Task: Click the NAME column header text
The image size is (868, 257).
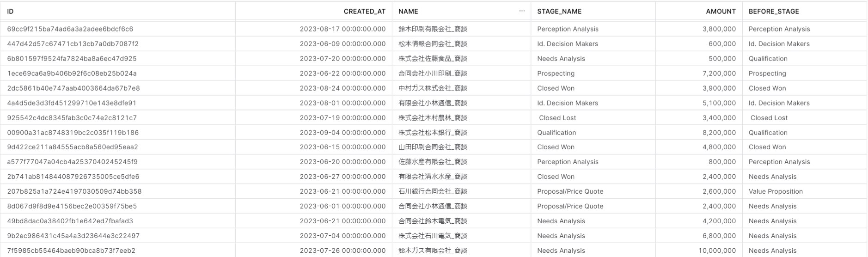Action: point(408,12)
